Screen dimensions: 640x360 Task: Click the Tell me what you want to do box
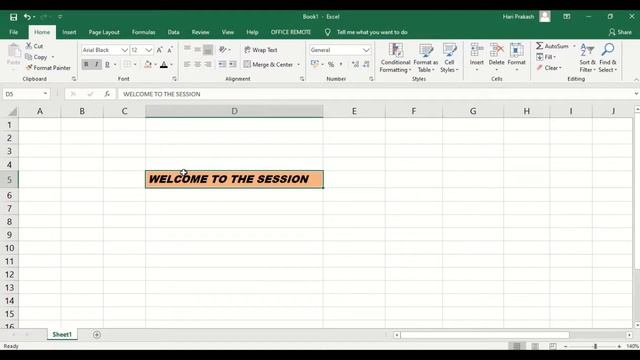[372, 32]
